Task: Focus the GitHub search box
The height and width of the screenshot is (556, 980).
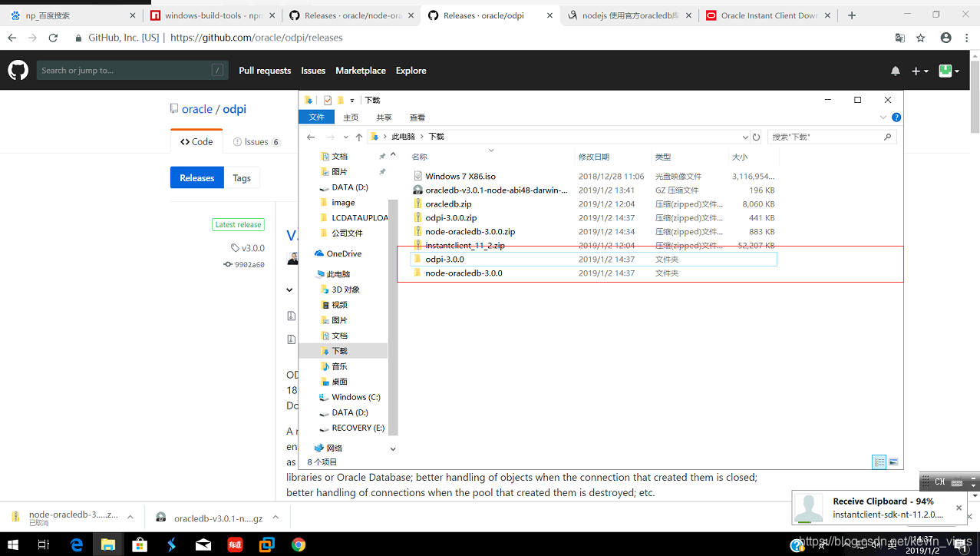Action: [x=132, y=71]
